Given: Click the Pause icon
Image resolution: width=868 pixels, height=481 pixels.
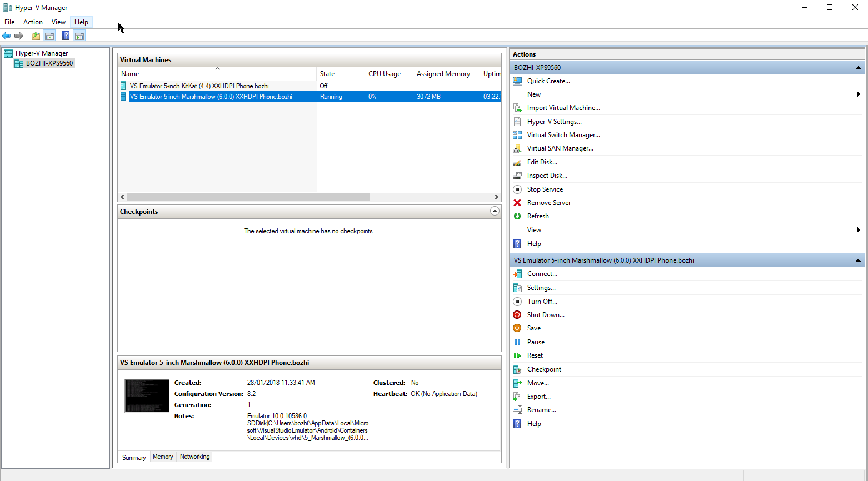Looking at the screenshot, I should click(x=517, y=342).
